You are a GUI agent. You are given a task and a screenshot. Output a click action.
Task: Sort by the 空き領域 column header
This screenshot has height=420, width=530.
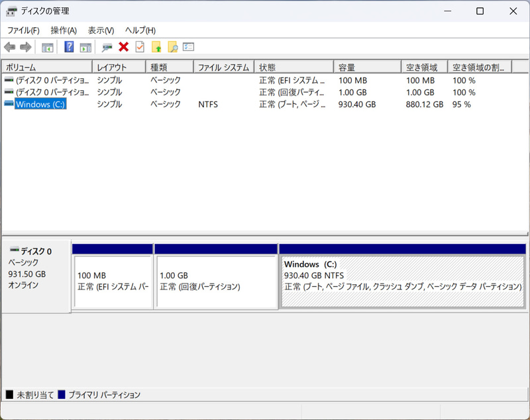pyautogui.click(x=425, y=68)
